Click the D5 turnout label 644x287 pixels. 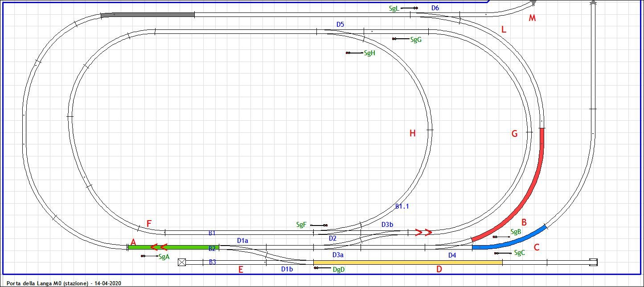(340, 25)
